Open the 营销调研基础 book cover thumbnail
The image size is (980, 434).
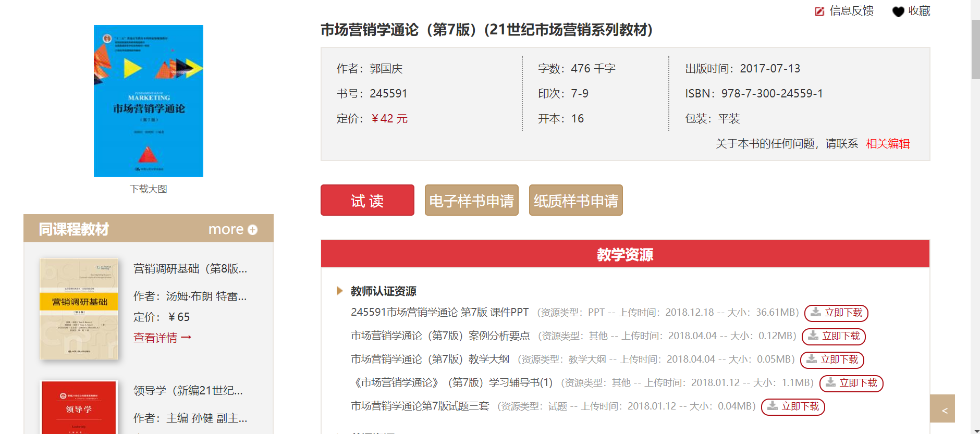tap(79, 309)
